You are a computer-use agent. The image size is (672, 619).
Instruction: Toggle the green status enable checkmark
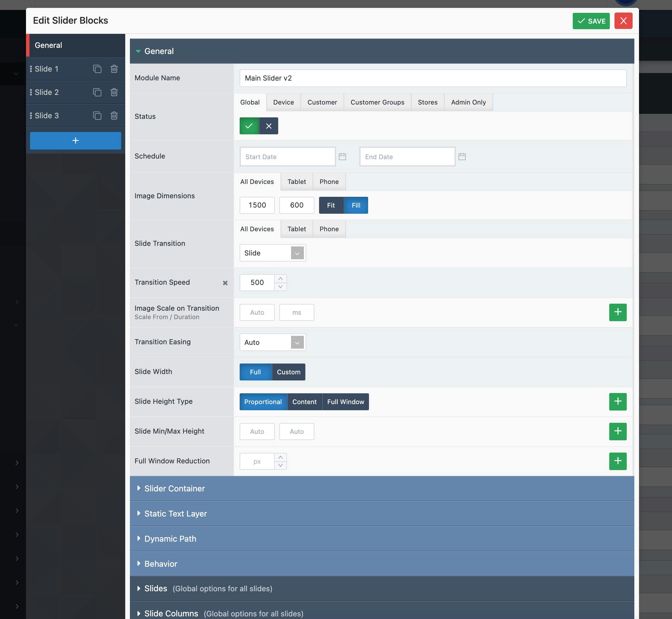pyautogui.click(x=249, y=125)
